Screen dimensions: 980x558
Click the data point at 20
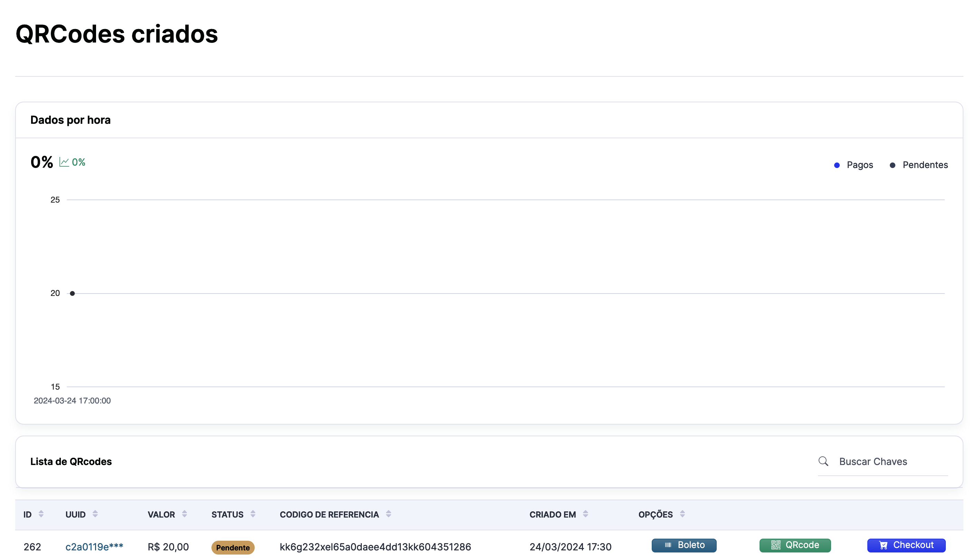click(x=72, y=293)
